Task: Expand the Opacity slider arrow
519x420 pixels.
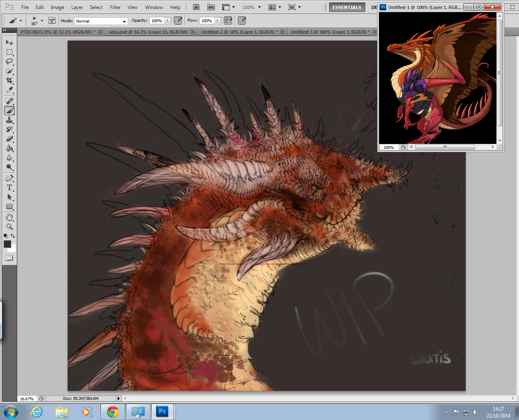Action: (168, 21)
